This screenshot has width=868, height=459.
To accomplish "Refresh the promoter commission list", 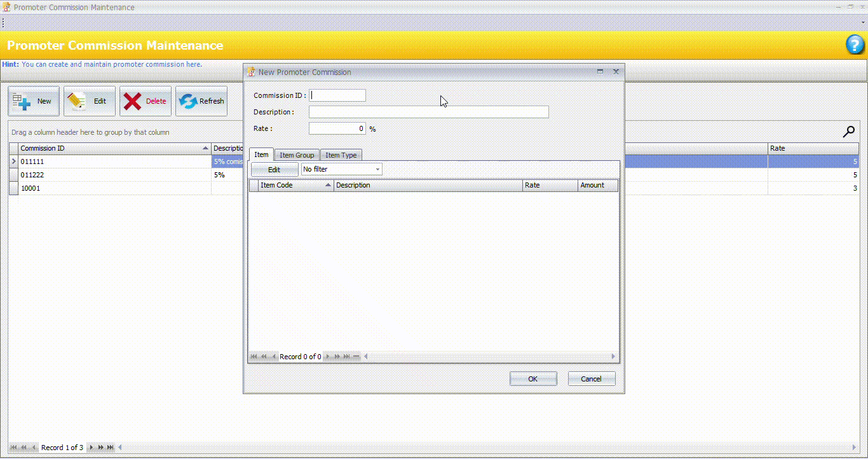I will pos(201,101).
